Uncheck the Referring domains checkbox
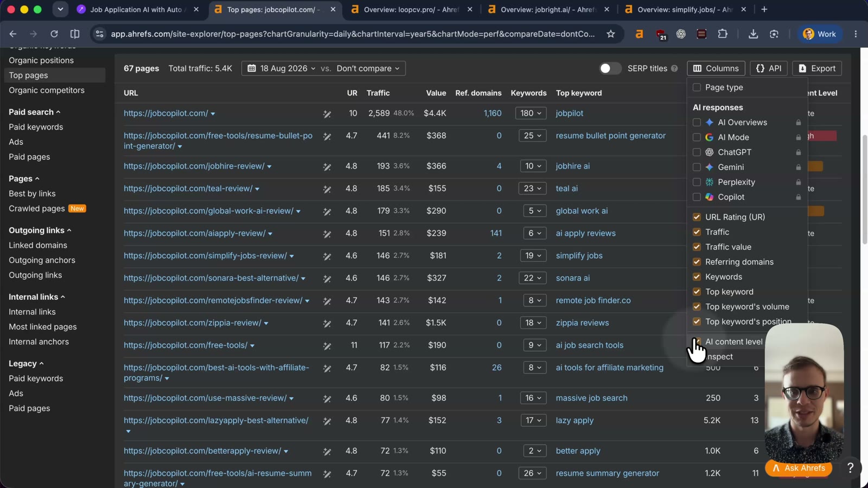Viewport: 868px width, 488px height. click(x=697, y=262)
